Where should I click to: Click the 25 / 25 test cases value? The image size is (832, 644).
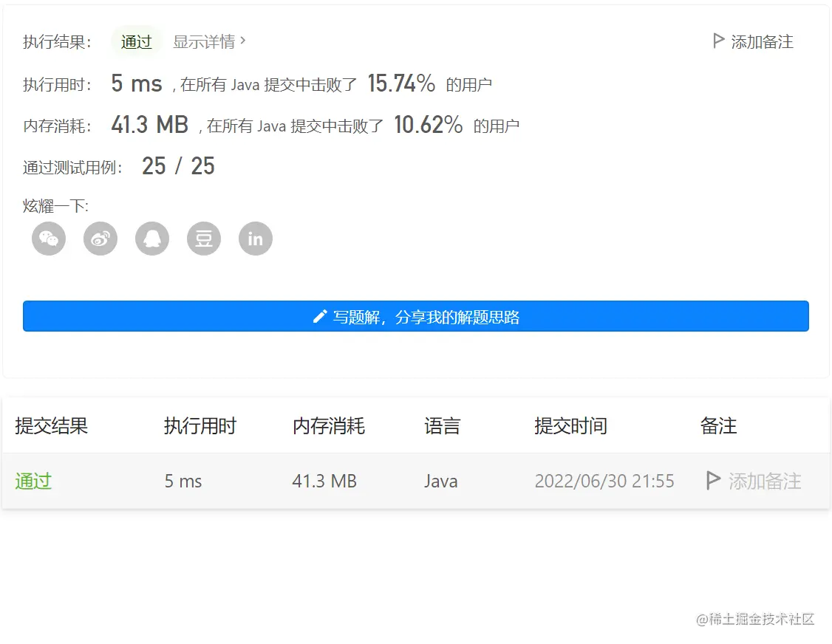[x=178, y=166]
